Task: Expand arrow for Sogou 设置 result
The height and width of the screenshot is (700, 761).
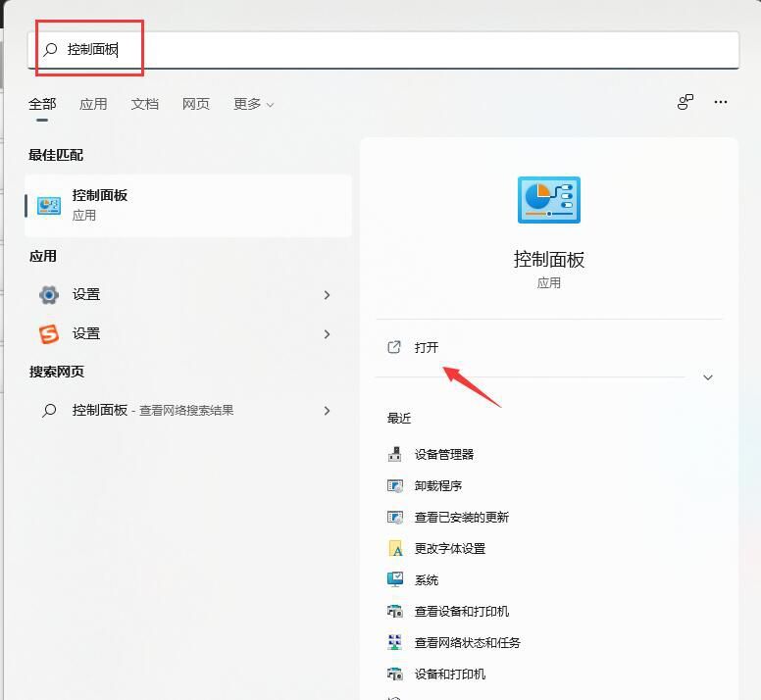Action: (x=327, y=334)
